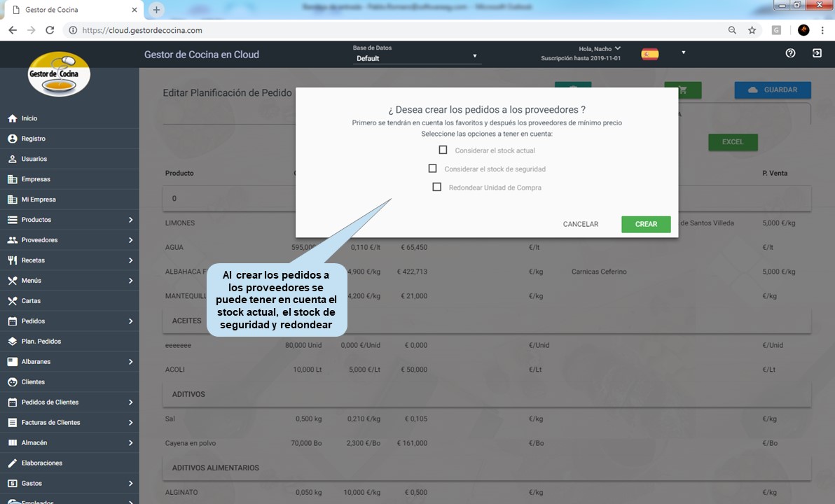Click the Spanish flag language icon
The image size is (835, 504).
[x=650, y=54]
